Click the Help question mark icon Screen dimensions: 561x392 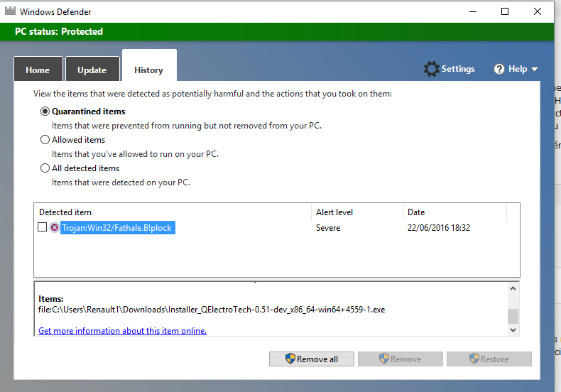pos(499,69)
